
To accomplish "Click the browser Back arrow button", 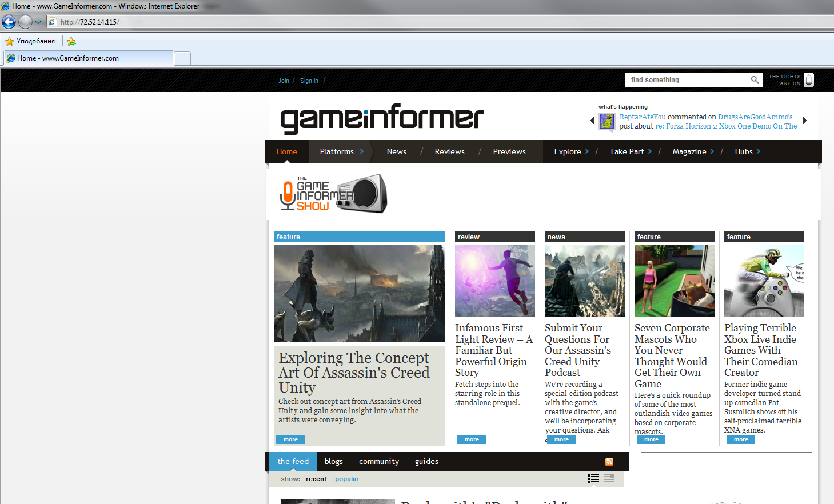I will tap(9, 22).
